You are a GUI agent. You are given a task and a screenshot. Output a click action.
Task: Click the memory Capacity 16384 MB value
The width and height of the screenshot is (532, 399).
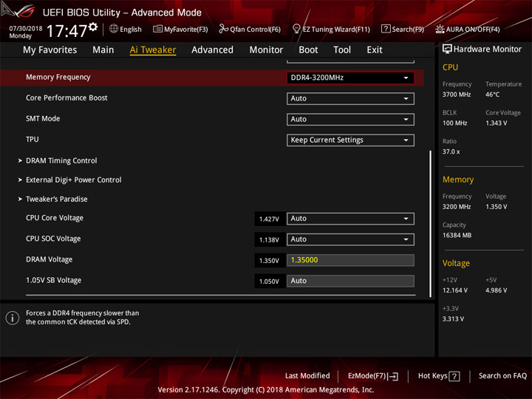click(457, 236)
